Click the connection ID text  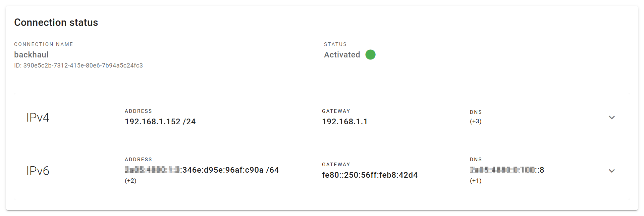pyautogui.click(x=78, y=66)
